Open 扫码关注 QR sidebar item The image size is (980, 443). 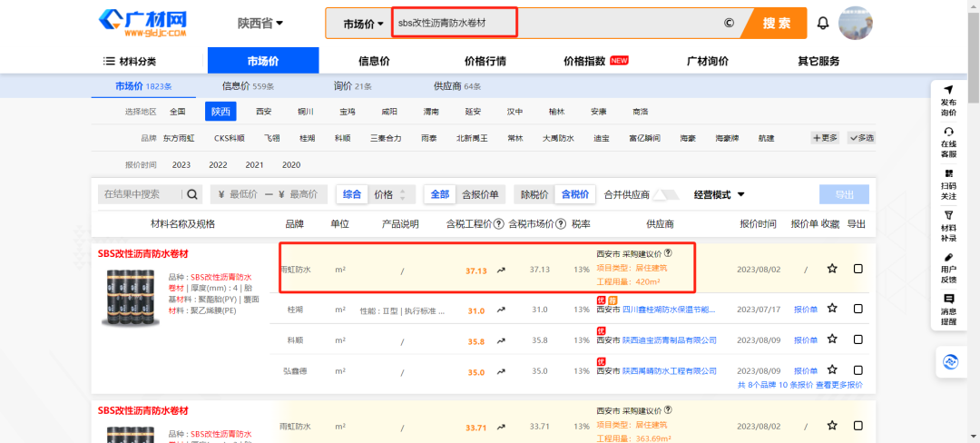(948, 184)
